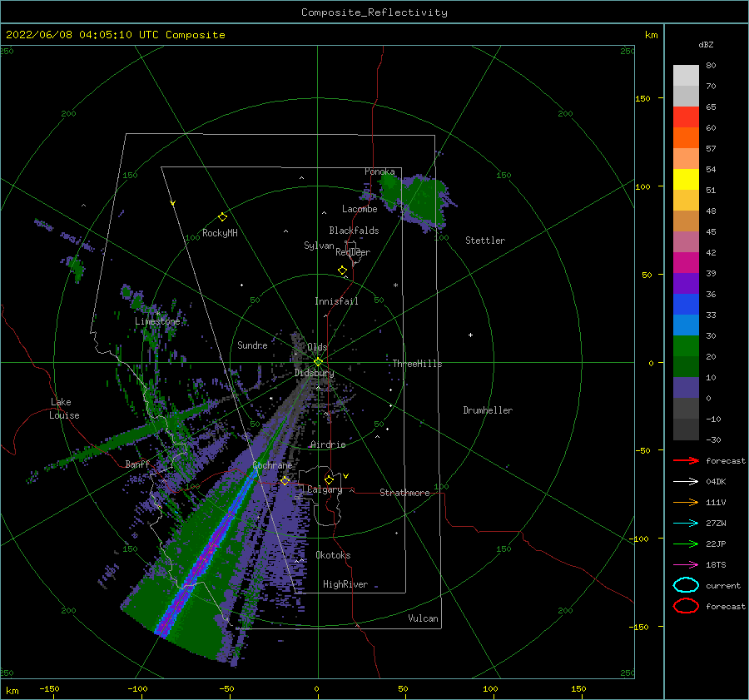Select the 04DK legend text
749x700 pixels.
click(716, 482)
